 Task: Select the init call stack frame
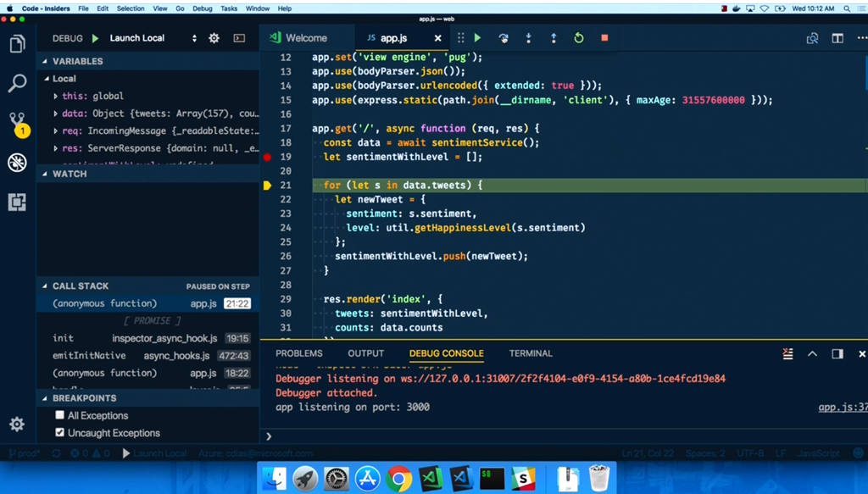click(64, 338)
